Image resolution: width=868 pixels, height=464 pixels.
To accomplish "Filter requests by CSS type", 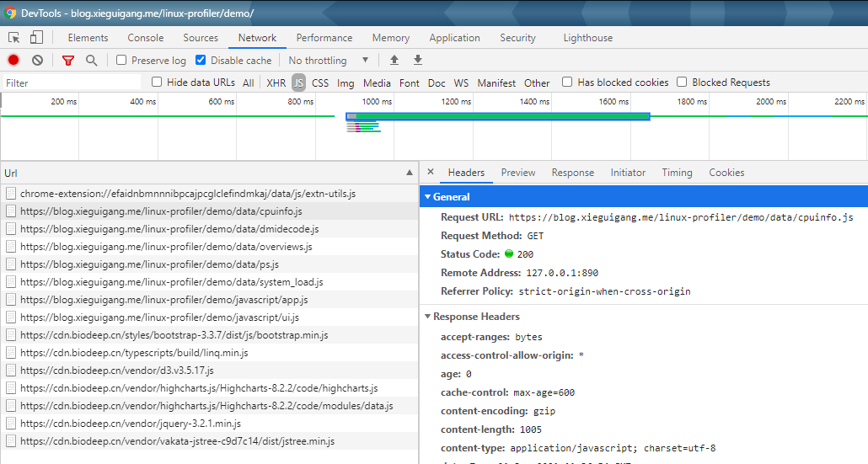I will click(x=320, y=83).
